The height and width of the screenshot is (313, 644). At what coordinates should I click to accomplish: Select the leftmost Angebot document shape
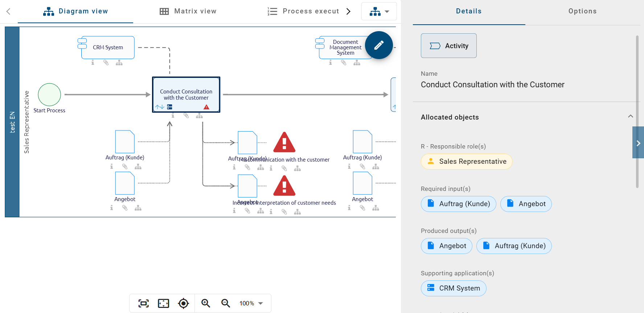tap(125, 183)
